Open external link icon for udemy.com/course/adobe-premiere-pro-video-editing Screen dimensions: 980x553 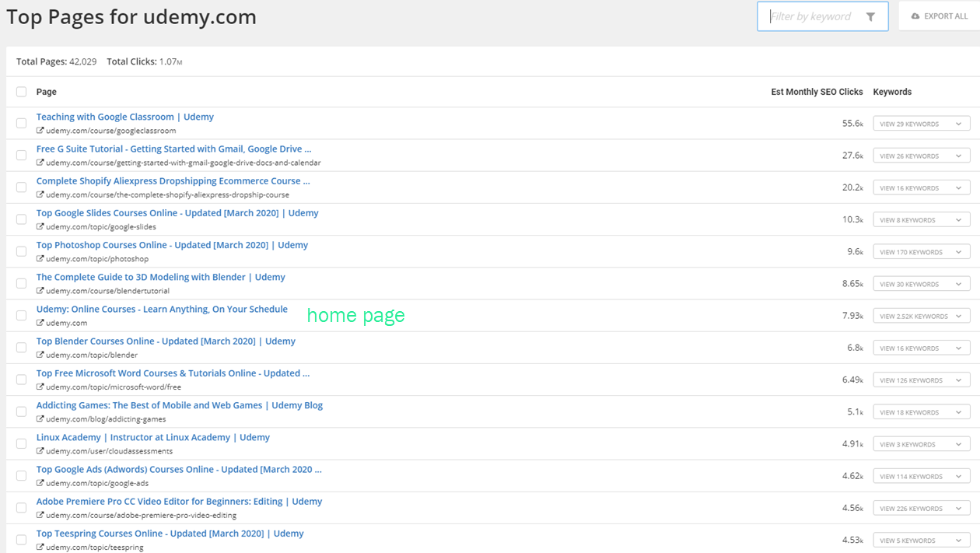40,515
